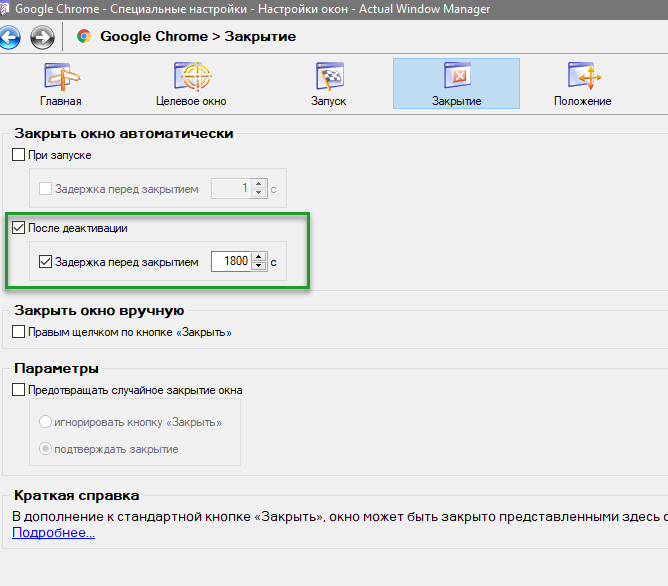Open the Главная signpost icon

point(61,77)
